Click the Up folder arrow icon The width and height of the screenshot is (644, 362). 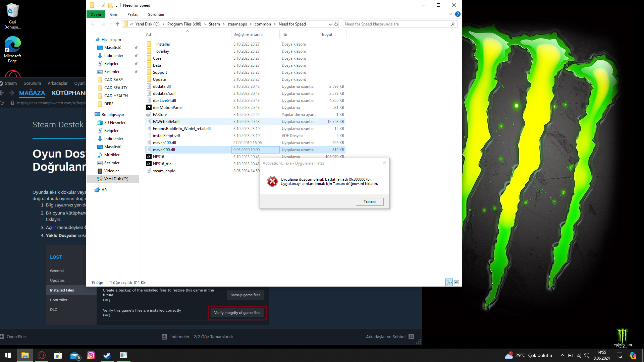tap(117, 24)
